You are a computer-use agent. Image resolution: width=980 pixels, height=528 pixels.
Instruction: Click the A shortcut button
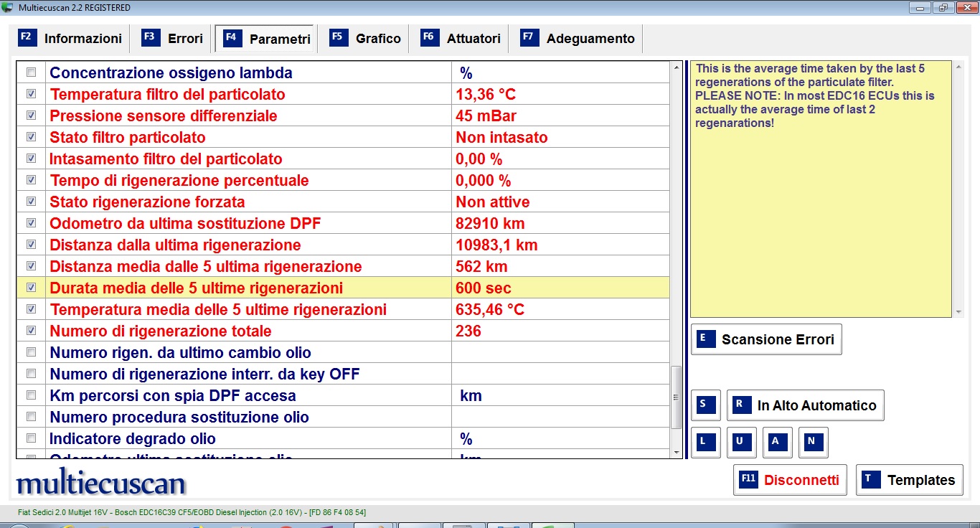[x=777, y=443]
